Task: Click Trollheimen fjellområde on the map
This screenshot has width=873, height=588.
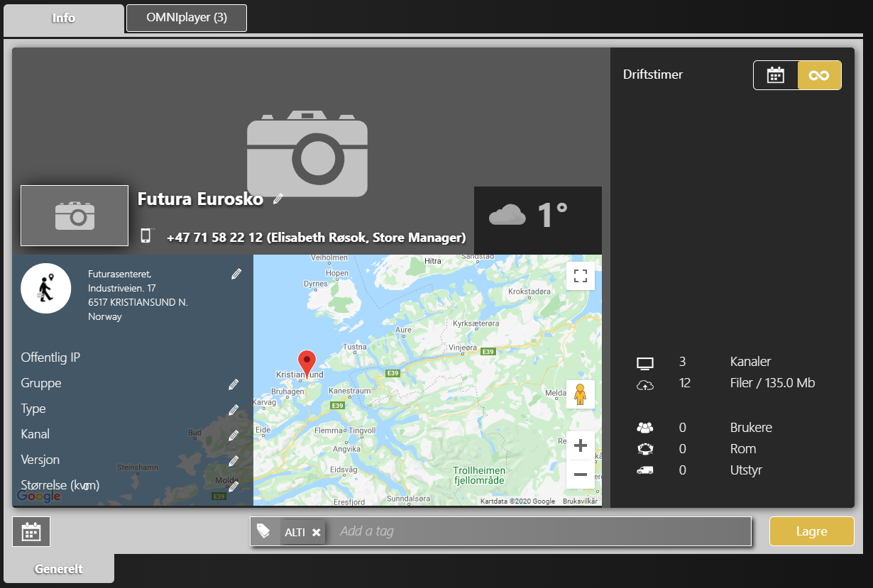Action: [479, 475]
